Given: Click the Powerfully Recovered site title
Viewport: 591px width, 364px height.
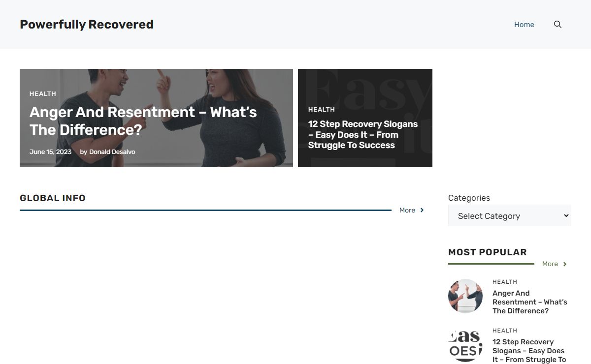Looking at the screenshot, I should tap(87, 25).
